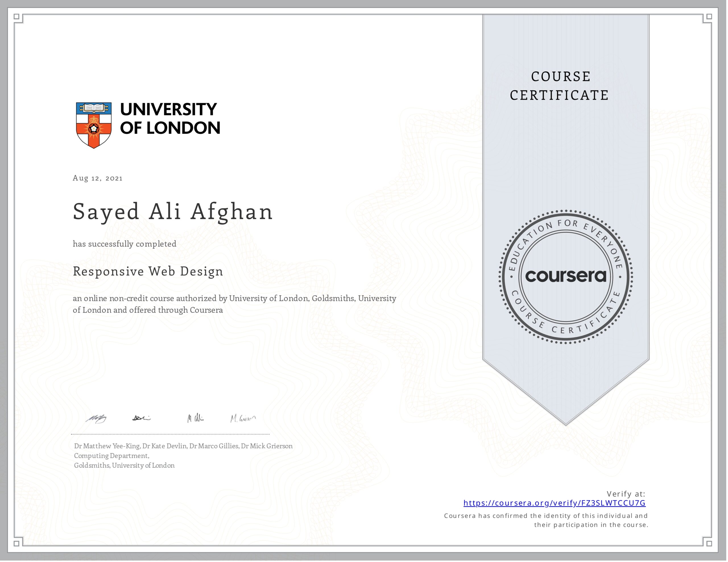This screenshot has width=728, height=562.
Task: Click the University of London shield crest
Action: (x=94, y=125)
